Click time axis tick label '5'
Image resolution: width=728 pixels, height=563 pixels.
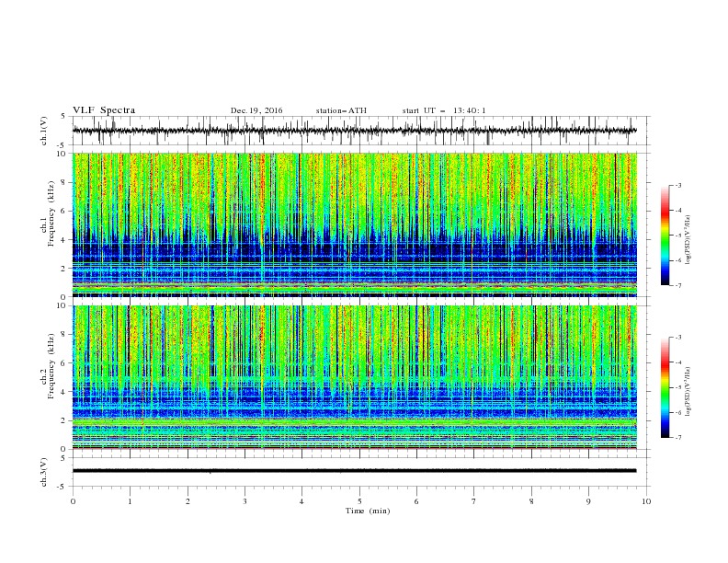point(359,501)
